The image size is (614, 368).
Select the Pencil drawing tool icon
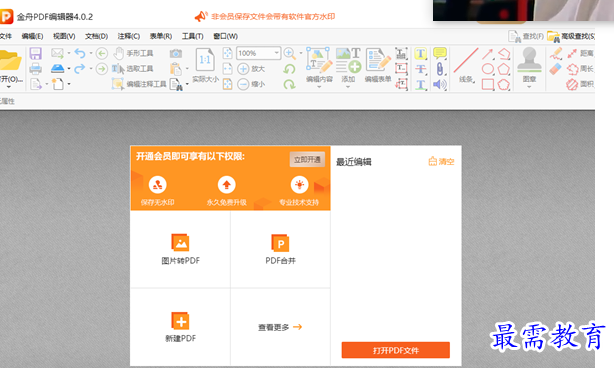[556, 54]
